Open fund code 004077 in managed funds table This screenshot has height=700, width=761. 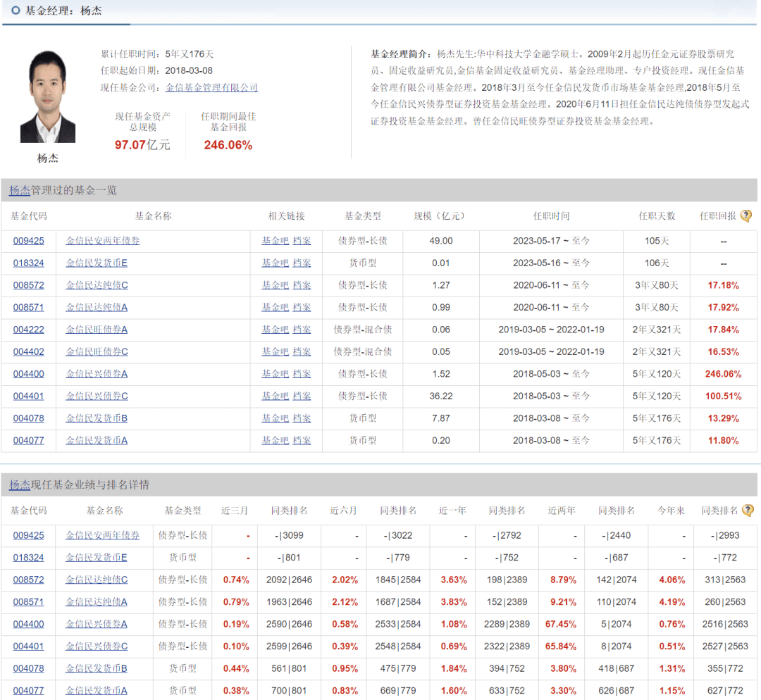pos(29,440)
